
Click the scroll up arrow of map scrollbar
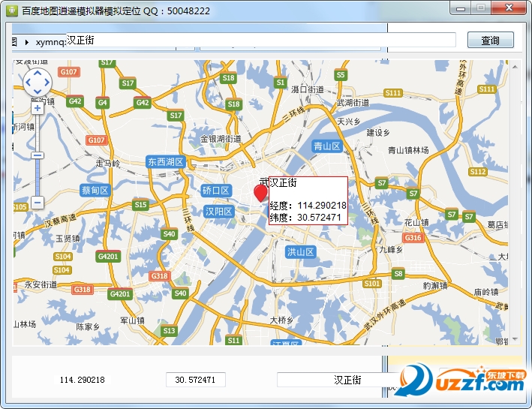click(x=515, y=67)
